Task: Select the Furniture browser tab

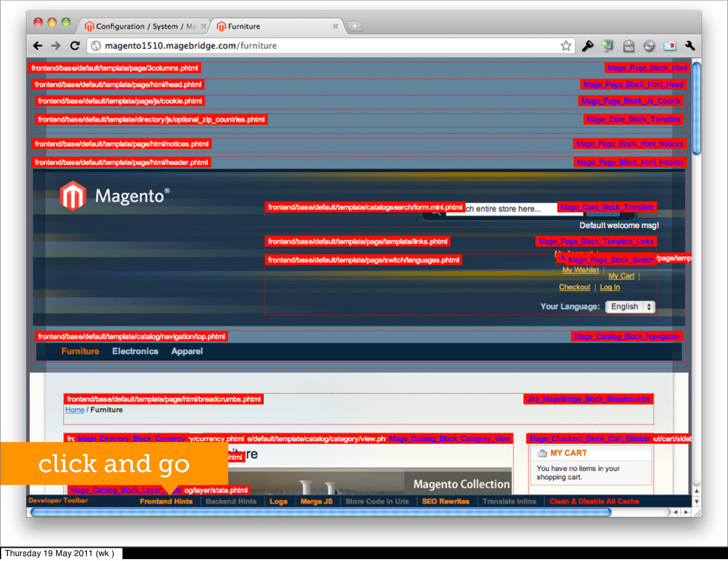Action: [x=278, y=26]
